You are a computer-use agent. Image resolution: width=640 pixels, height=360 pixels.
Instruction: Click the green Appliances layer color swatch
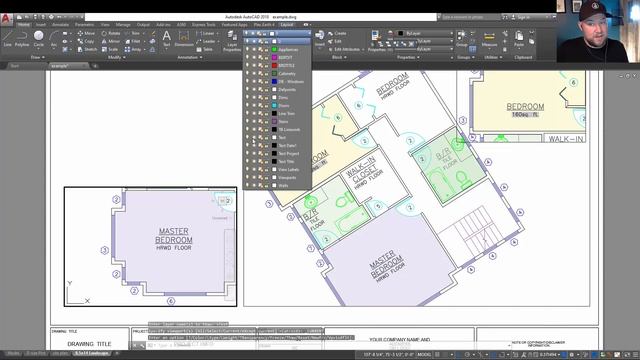tap(274, 49)
